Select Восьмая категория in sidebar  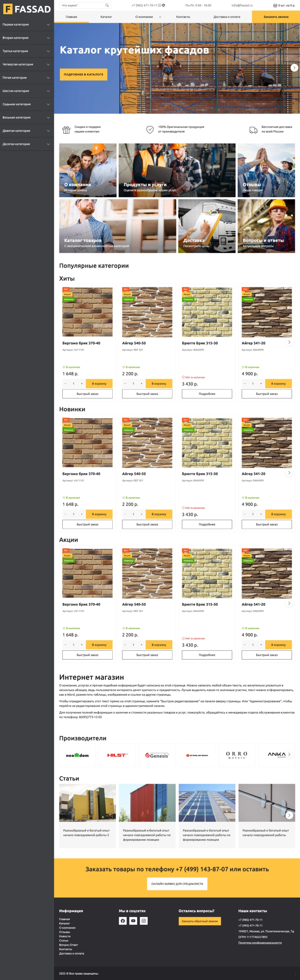tap(17, 118)
